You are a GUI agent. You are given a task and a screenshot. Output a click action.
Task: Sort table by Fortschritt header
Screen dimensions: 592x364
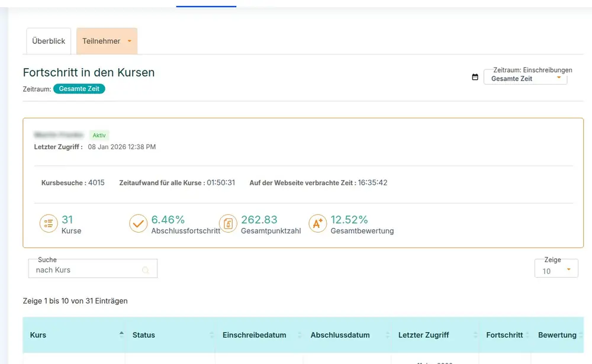(x=504, y=335)
